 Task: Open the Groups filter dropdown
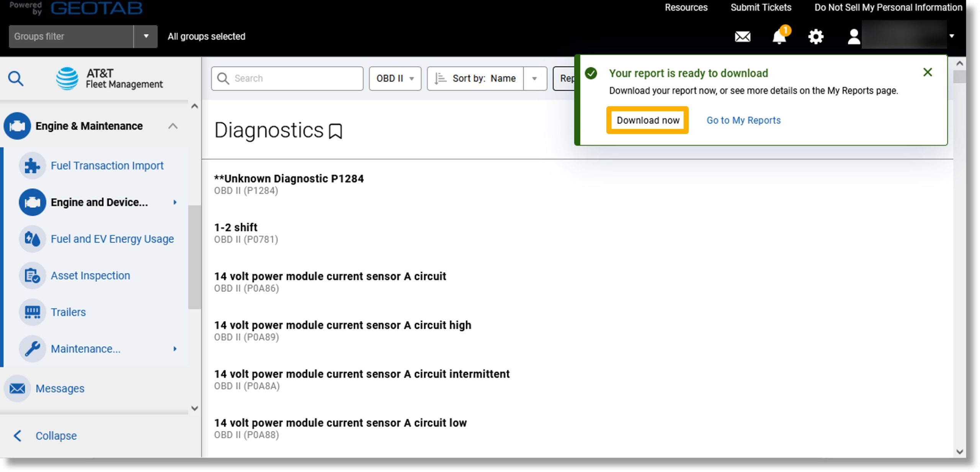tap(145, 36)
